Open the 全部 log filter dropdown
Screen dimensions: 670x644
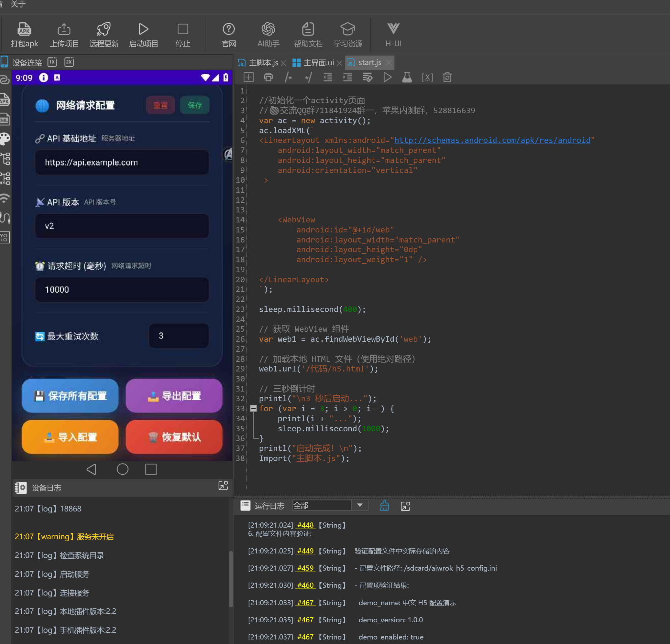(x=360, y=505)
